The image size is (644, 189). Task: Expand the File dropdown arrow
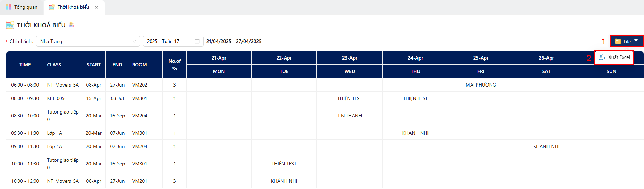(x=636, y=41)
